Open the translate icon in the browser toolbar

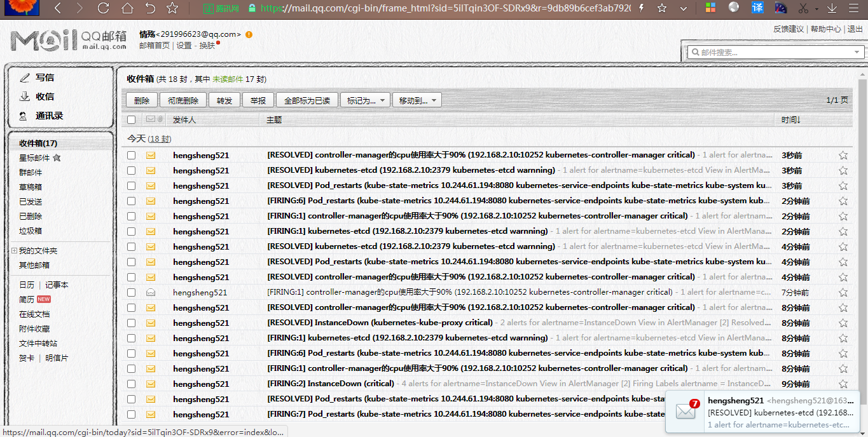[757, 8]
